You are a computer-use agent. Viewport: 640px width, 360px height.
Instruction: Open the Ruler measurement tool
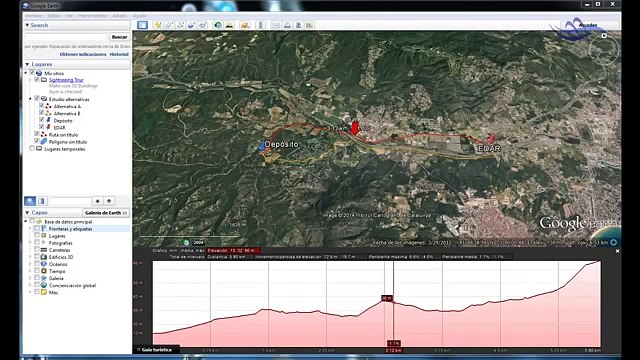click(x=261, y=25)
